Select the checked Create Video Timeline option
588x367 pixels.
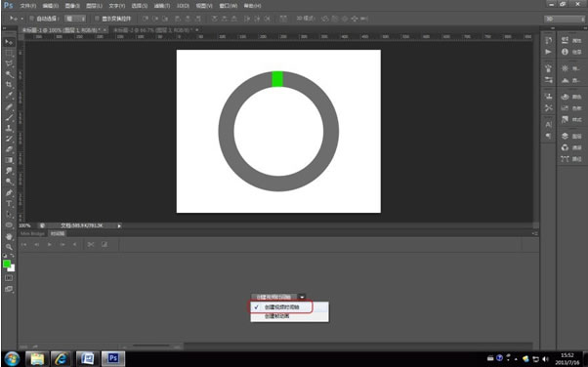point(281,307)
